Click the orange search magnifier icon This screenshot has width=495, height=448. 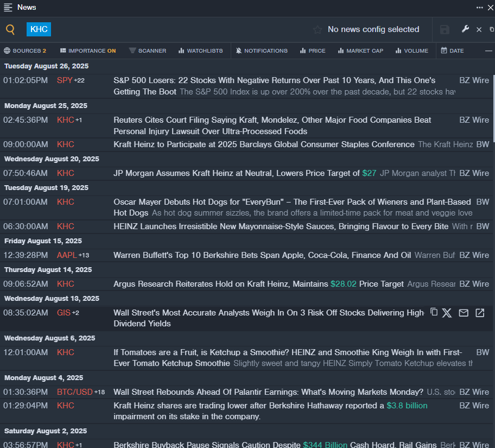click(10, 29)
